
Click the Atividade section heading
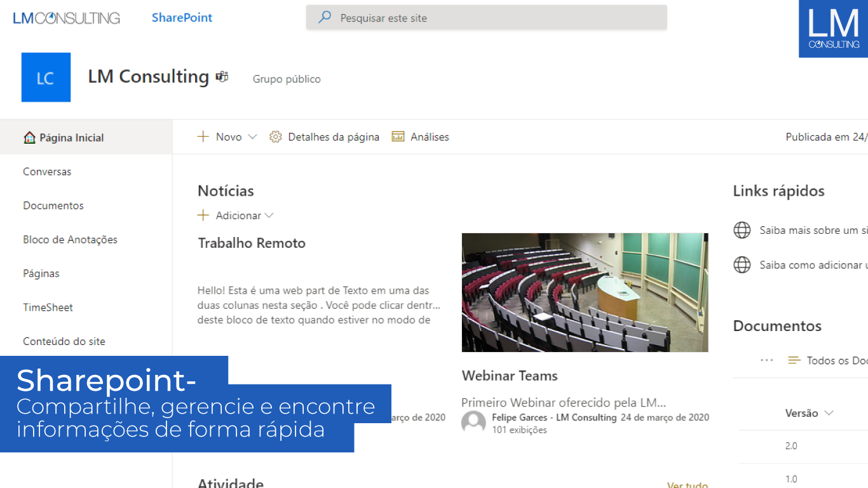click(x=230, y=483)
